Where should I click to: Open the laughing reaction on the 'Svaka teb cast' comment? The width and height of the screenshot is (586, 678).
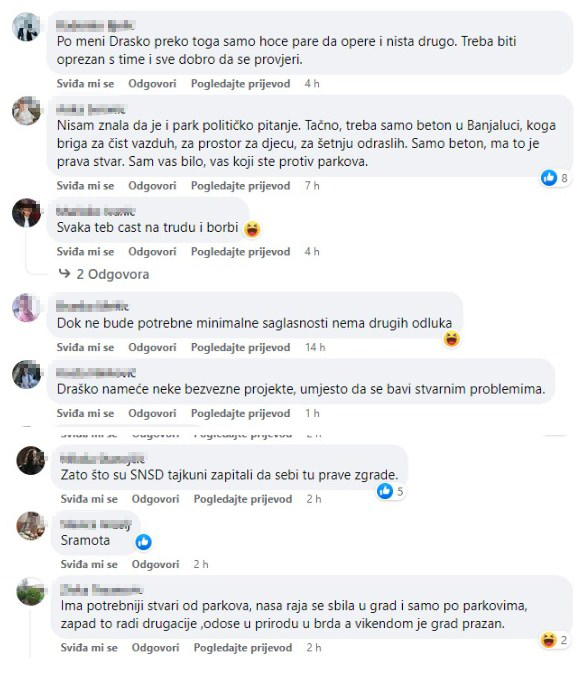[252, 229]
